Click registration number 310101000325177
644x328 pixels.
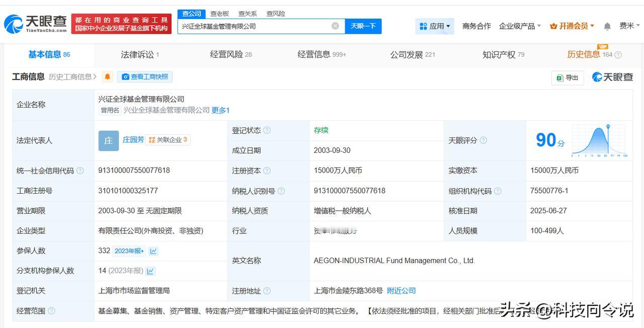click(x=128, y=191)
